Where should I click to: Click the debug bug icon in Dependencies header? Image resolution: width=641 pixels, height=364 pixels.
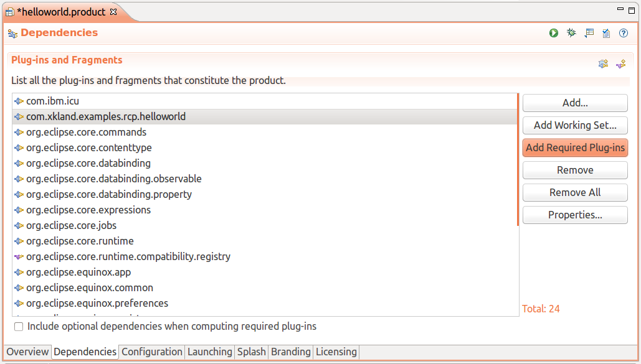[x=571, y=33]
